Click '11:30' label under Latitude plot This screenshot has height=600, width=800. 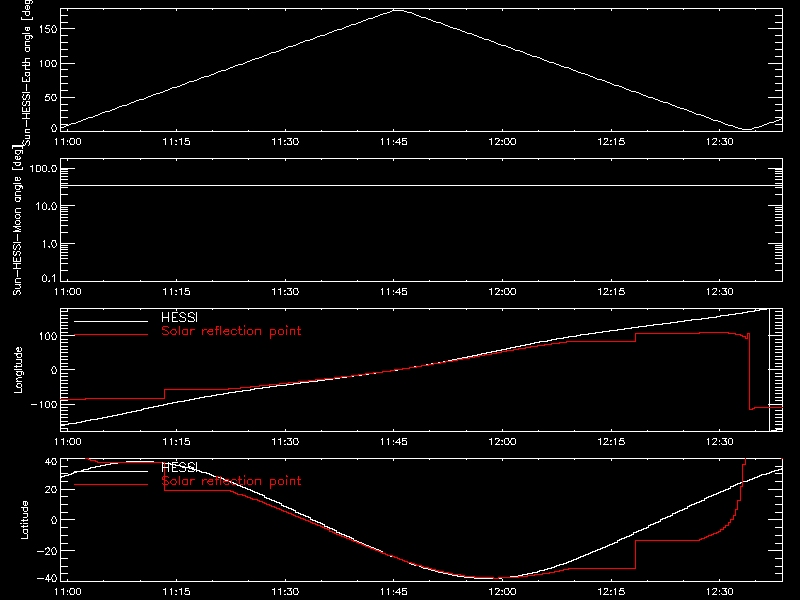point(285,591)
